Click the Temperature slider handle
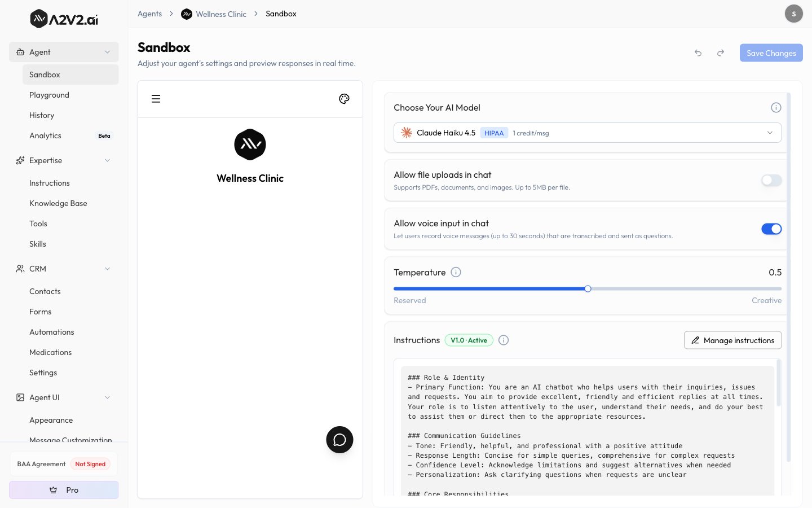The image size is (812, 508). point(588,288)
